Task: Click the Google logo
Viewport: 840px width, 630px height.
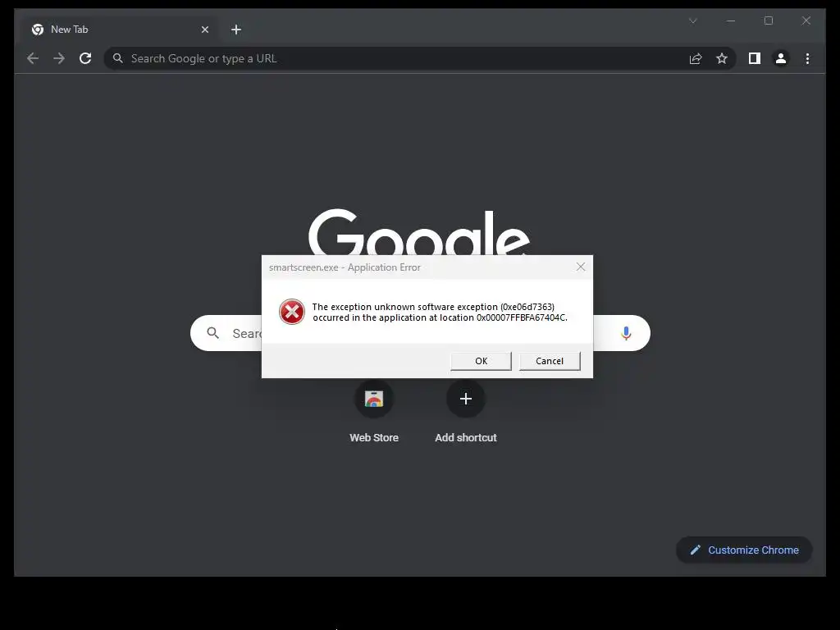Action: coord(419,232)
